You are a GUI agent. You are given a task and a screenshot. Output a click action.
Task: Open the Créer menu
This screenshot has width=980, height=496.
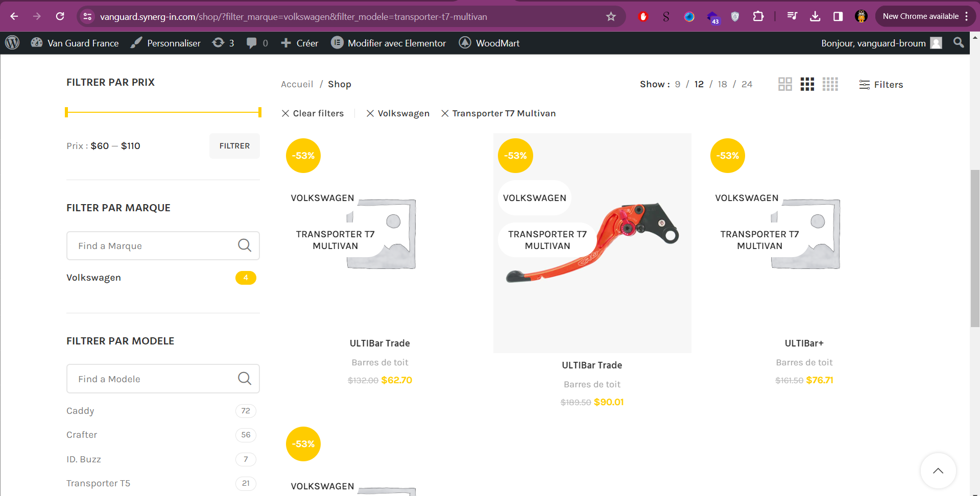point(300,43)
